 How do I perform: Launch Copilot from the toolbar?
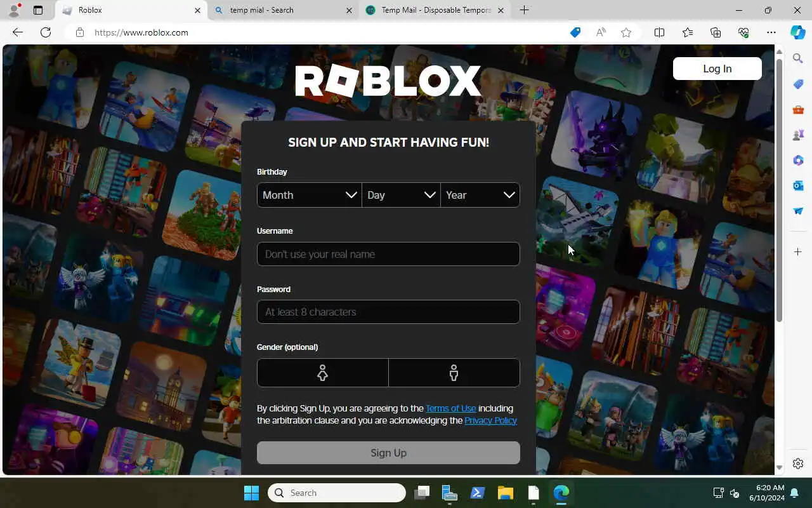click(798, 32)
